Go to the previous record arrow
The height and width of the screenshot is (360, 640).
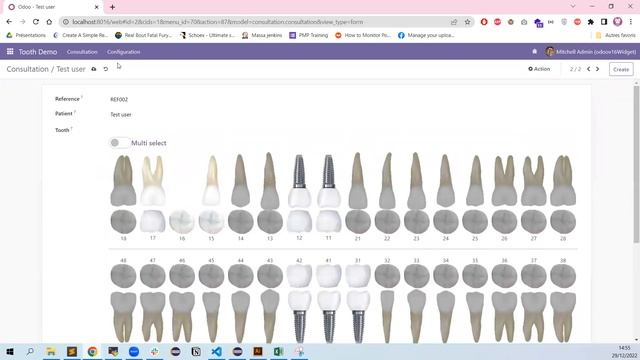589,69
